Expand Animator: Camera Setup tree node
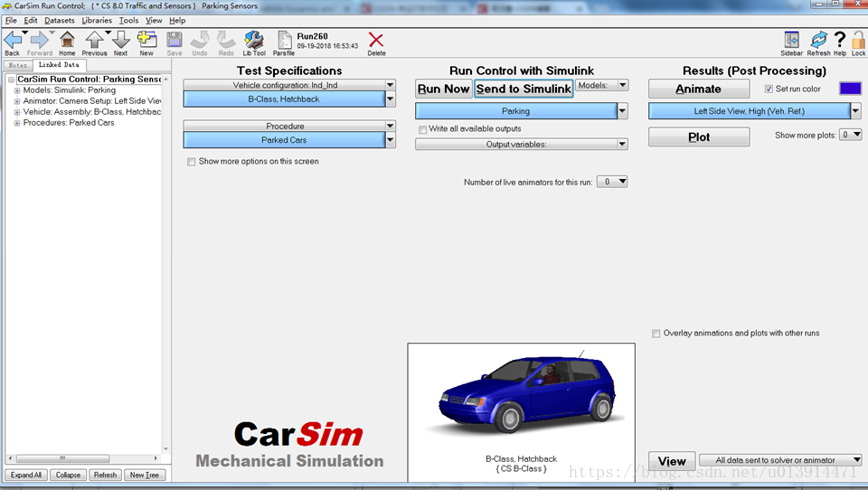868x490 pixels. tap(17, 101)
